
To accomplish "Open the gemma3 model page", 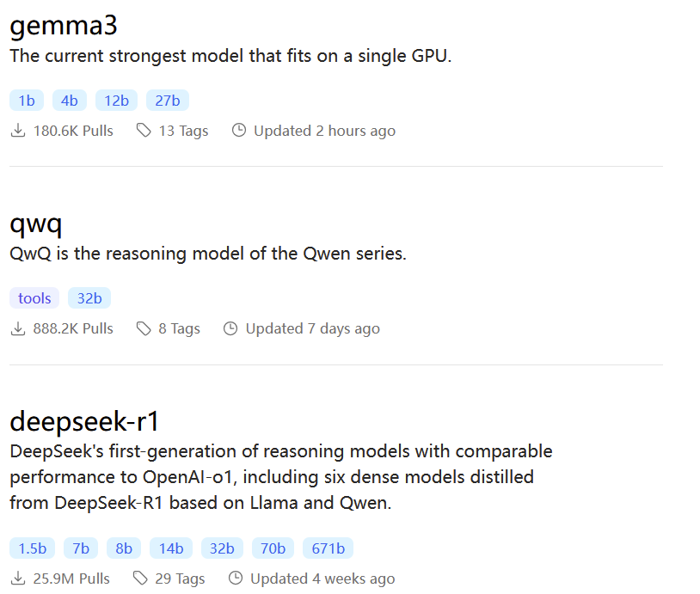I will (64, 25).
